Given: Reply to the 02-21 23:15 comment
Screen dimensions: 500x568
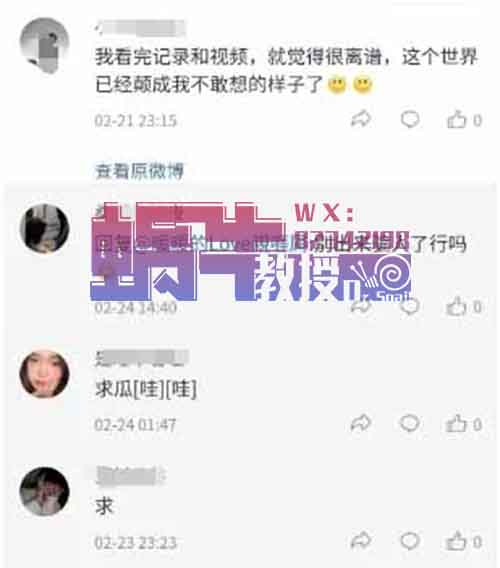Looking at the screenshot, I should click(410, 119).
